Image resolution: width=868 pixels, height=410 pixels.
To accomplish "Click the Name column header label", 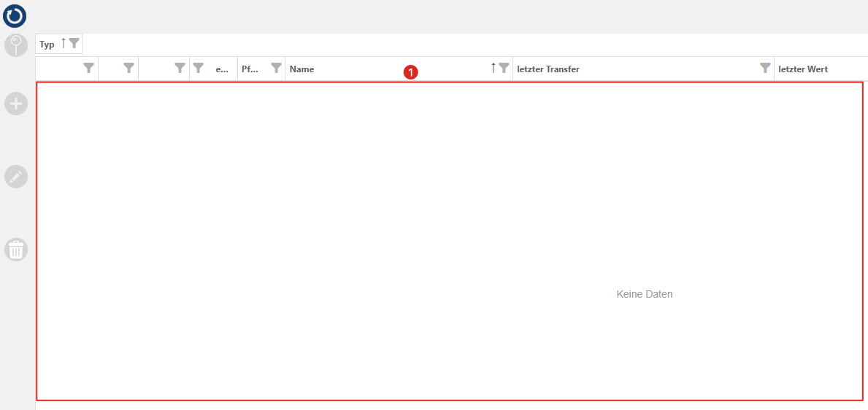I will [x=302, y=69].
